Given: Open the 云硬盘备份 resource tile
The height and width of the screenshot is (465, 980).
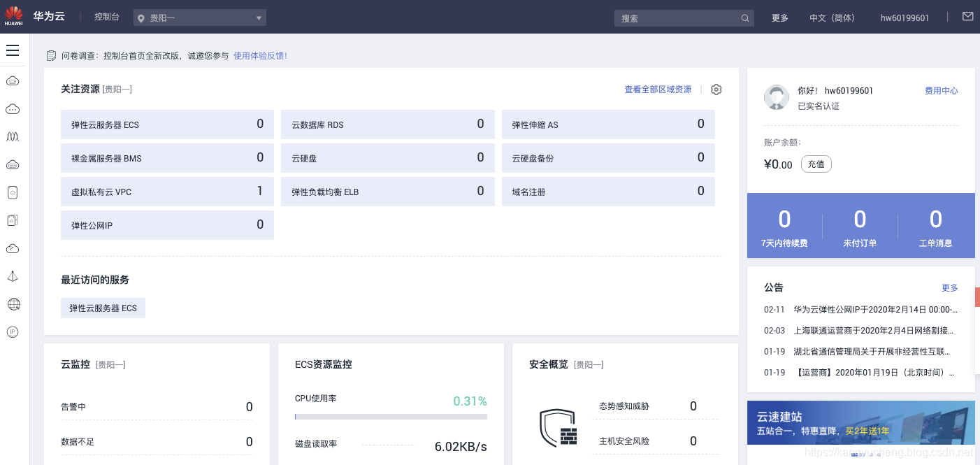Looking at the screenshot, I should coord(608,158).
